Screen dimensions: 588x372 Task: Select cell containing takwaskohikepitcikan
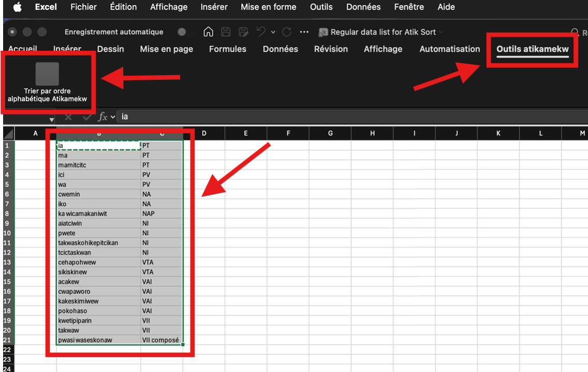pos(99,243)
